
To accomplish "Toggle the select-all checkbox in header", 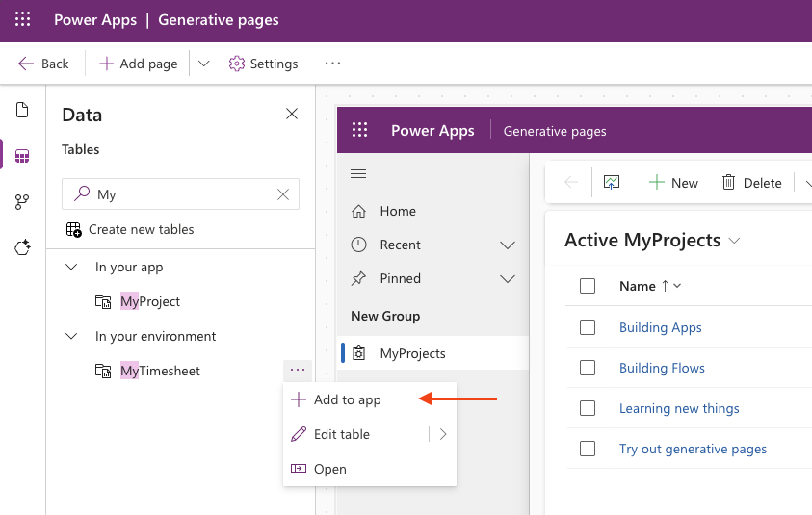I will point(588,286).
